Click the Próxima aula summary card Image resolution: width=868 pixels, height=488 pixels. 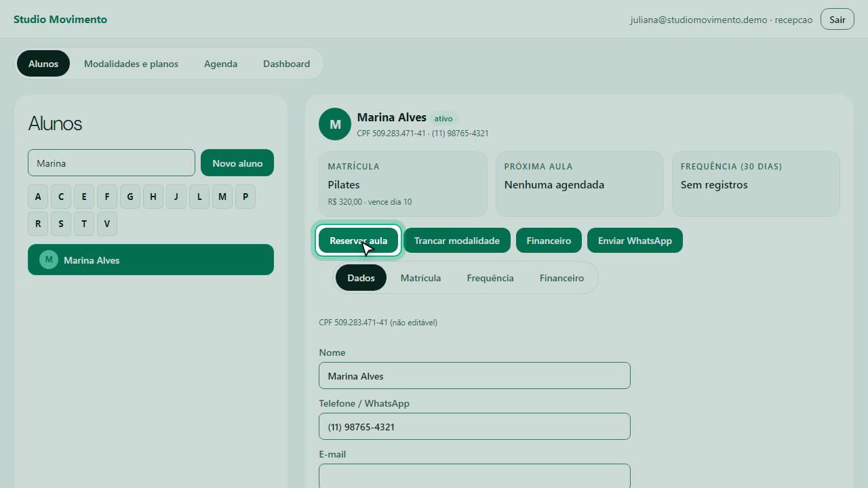coord(579,184)
